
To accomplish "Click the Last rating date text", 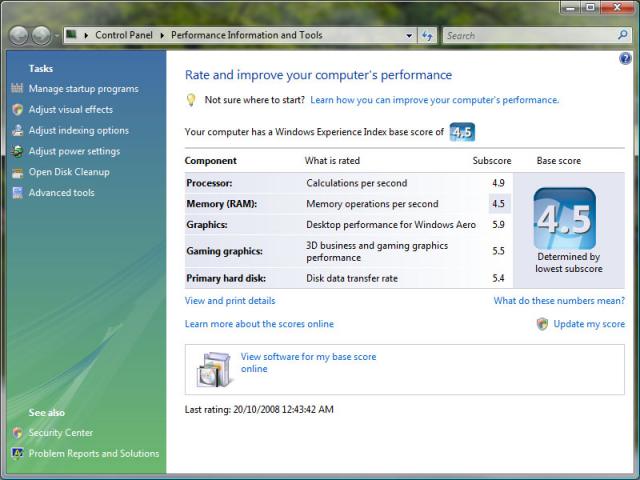I will (259, 409).
